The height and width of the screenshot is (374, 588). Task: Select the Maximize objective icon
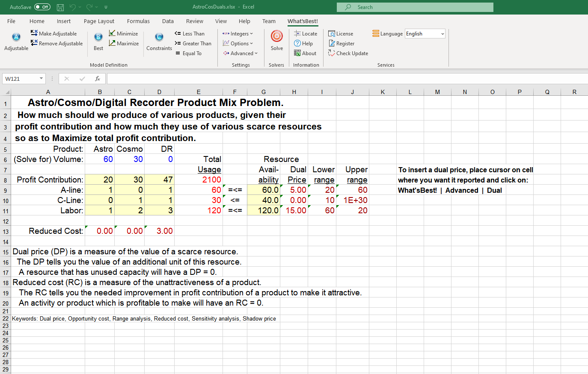pos(112,43)
